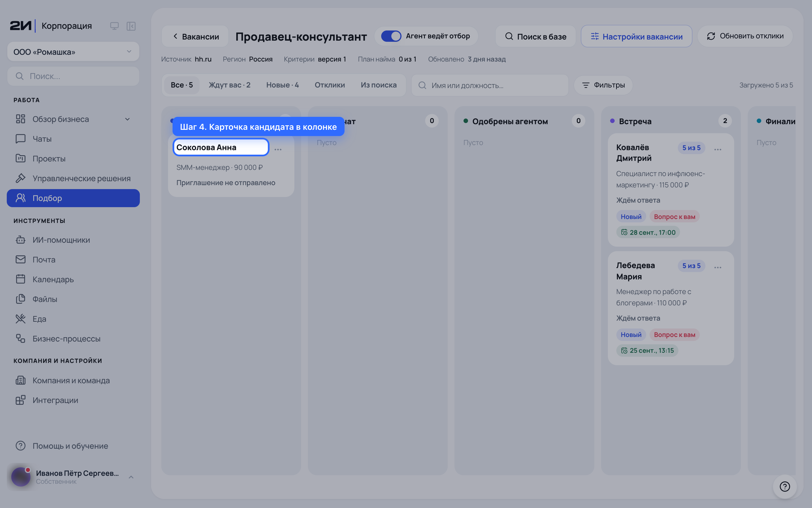Open the Иванов Пётр Сергеевич profile avatar
Viewport: 812px width, 508px height.
(21, 477)
